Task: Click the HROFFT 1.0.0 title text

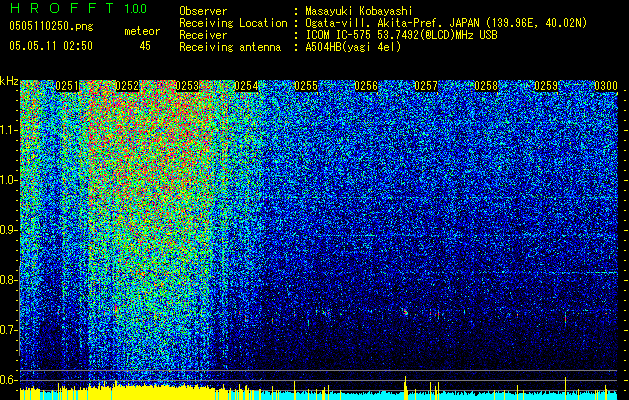Action: tap(78, 8)
